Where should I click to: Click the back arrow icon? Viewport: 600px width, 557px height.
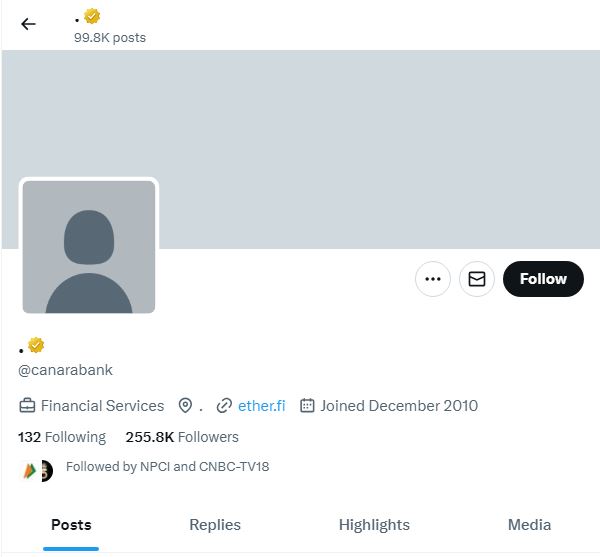coord(28,24)
